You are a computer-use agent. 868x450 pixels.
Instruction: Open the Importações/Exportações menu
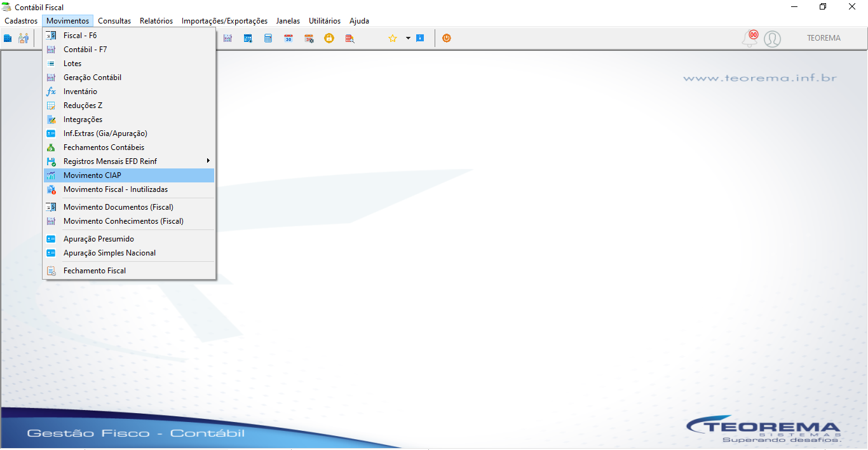(x=224, y=21)
